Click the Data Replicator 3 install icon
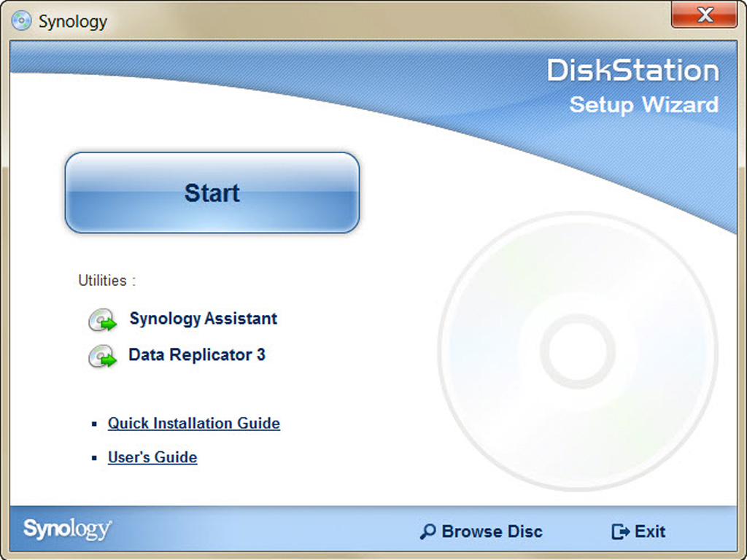 (102, 356)
